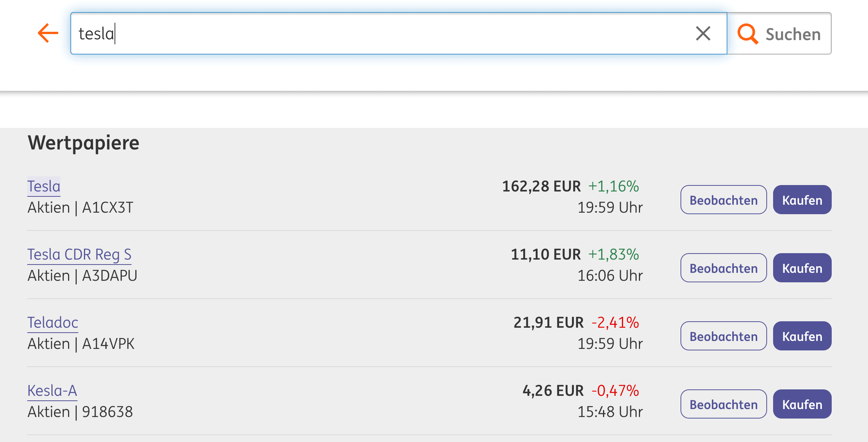Open the Kesla-A stock link
This screenshot has width=868, height=442.
[x=52, y=391]
